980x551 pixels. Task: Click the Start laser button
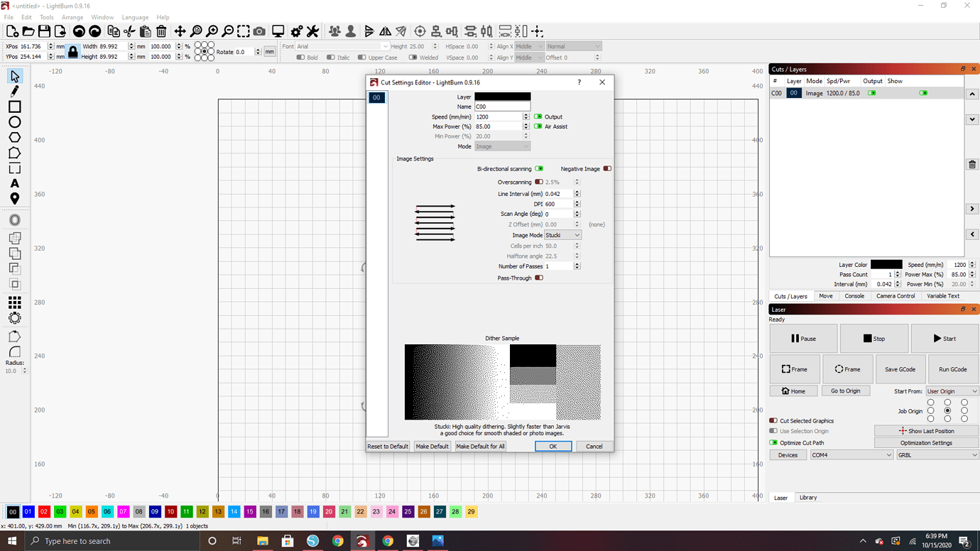tap(944, 339)
